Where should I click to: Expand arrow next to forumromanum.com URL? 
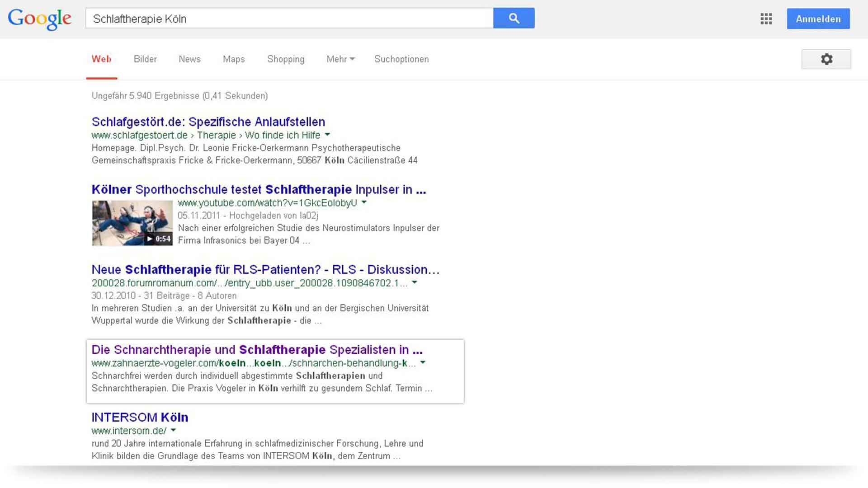(415, 282)
